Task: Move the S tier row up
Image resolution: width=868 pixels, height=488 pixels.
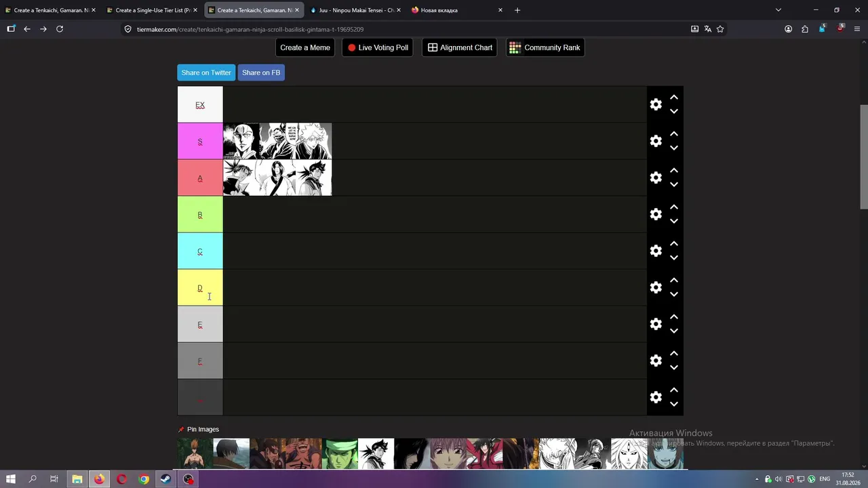Action: coord(674,134)
